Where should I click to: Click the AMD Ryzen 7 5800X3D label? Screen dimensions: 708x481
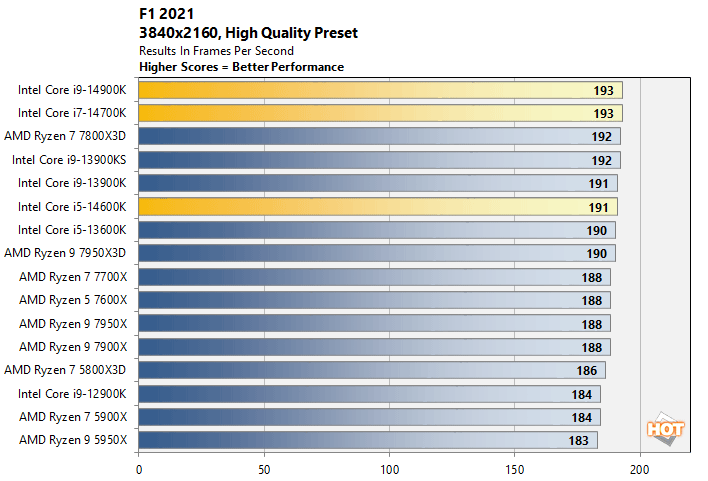pos(65,370)
